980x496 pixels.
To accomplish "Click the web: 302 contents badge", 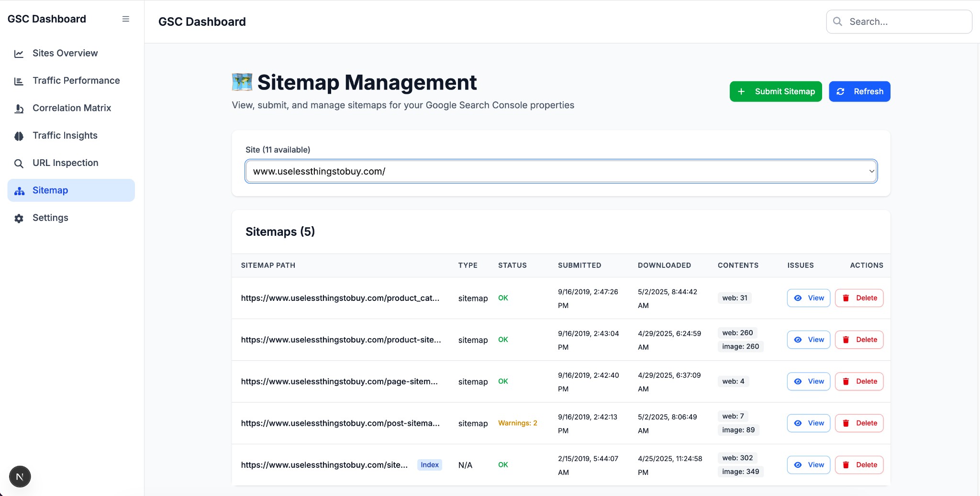I will coord(737,458).
